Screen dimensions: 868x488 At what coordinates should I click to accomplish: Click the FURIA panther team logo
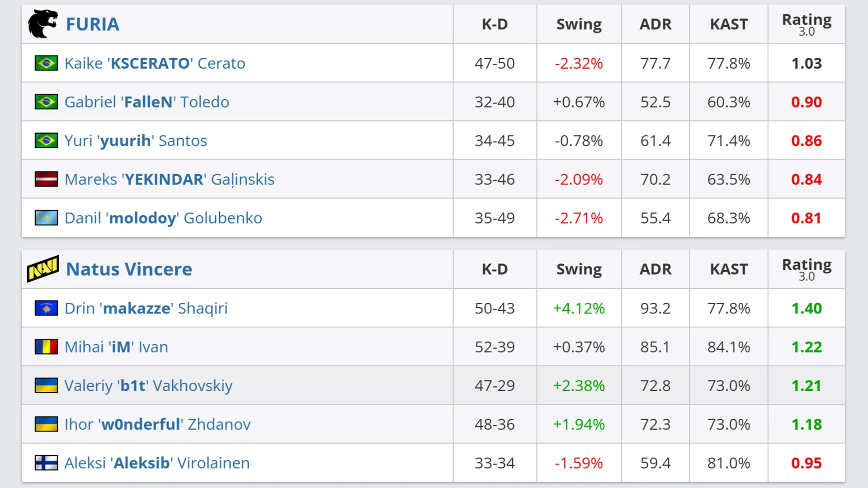point(43,24)
